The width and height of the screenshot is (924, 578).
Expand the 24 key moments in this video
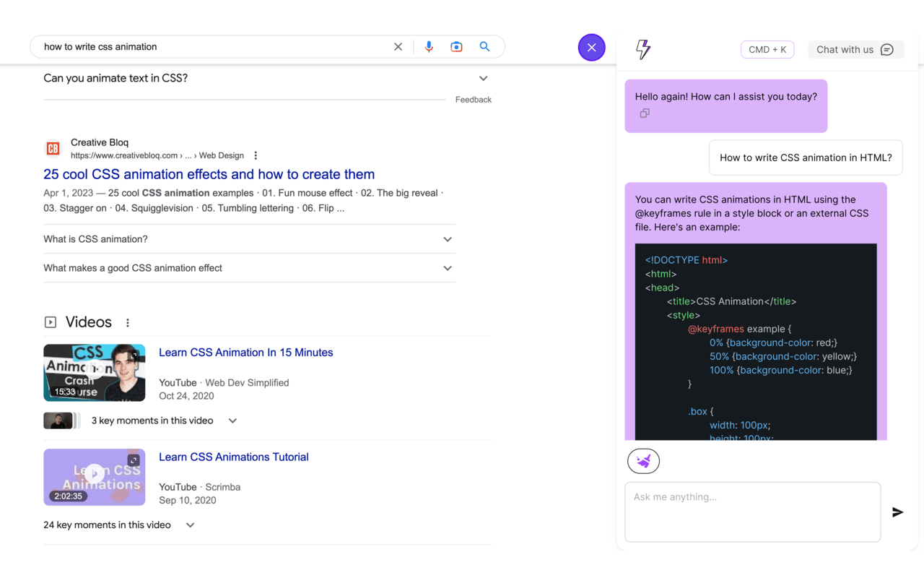pos(119,525)
